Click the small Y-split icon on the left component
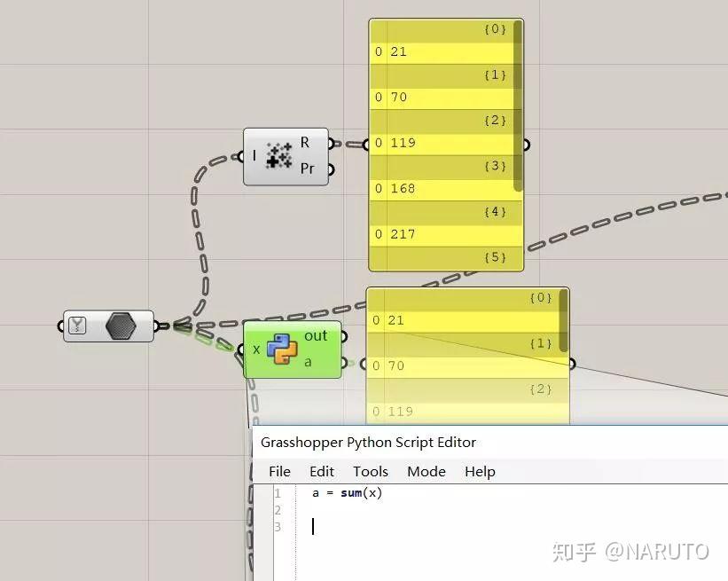The height and width of the screenshot is (581, 728). click(x=76, y=326)
